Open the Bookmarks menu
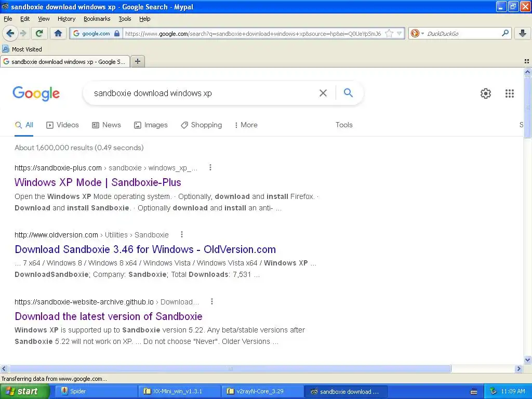532x399 pixels. point(97,19)
